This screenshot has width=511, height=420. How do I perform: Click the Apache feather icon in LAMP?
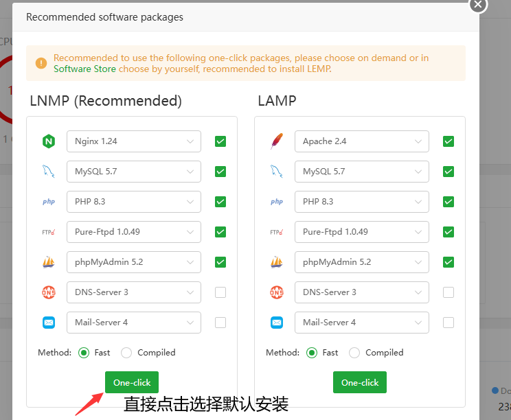(x=277, y=141)
